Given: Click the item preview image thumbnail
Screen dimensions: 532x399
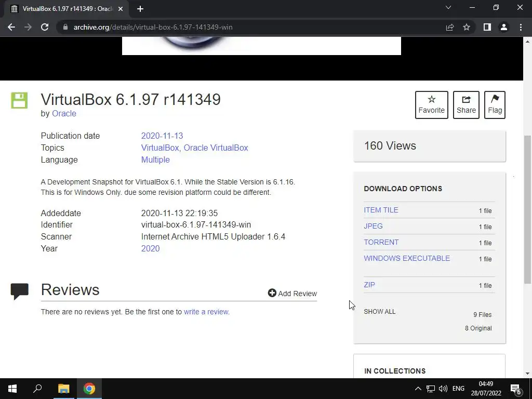Looking at the screenshot, I should click(261, 46).
